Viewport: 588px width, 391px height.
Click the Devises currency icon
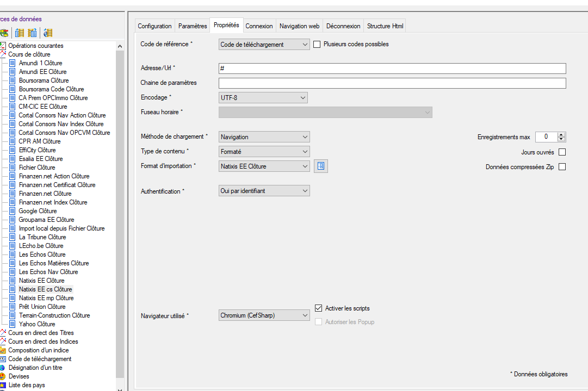click(3, 376)
